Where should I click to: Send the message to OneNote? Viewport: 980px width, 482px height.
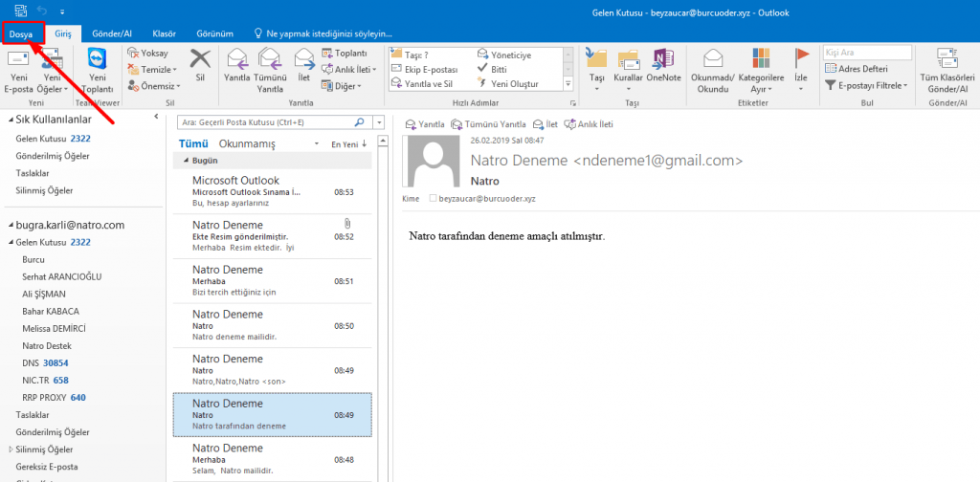click(x=662, y=66)
